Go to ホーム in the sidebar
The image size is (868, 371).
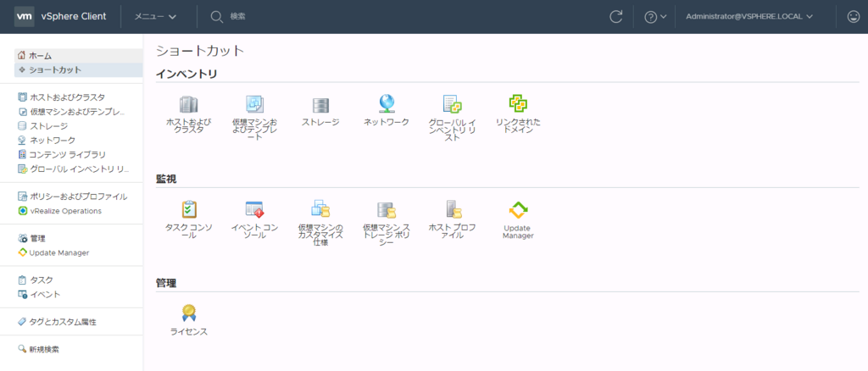tap(78, 56)
